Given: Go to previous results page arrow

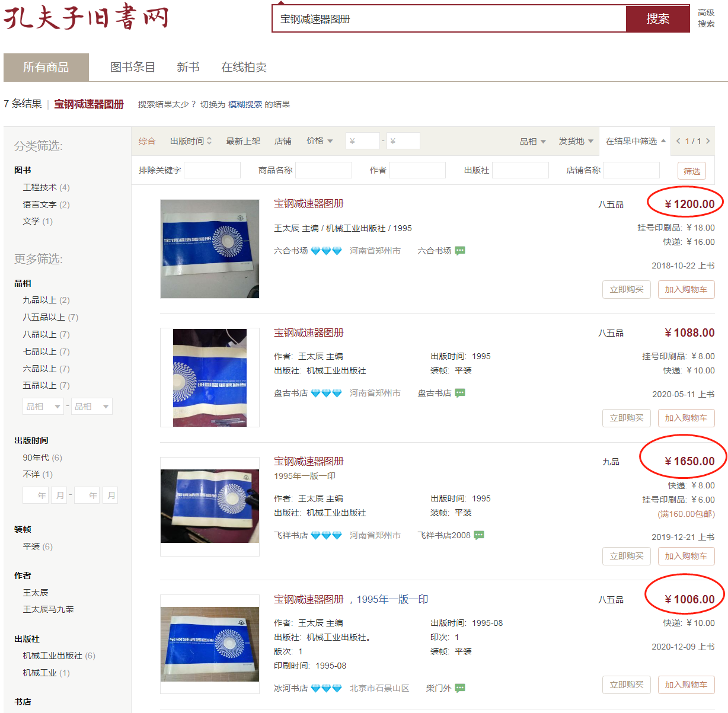Looking at the screenshot, I should [x=678, y=141].
